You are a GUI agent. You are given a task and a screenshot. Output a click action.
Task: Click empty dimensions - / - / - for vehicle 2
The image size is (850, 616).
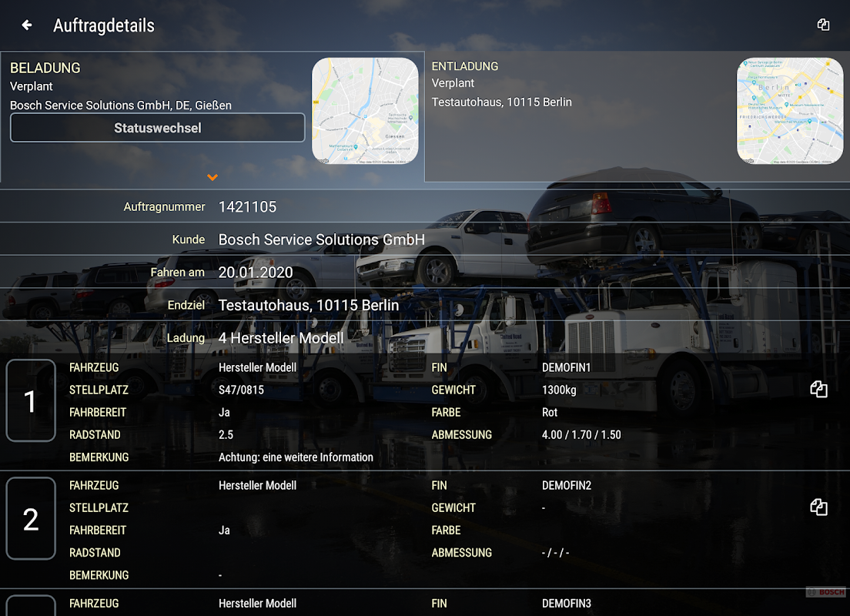[556, 553]
